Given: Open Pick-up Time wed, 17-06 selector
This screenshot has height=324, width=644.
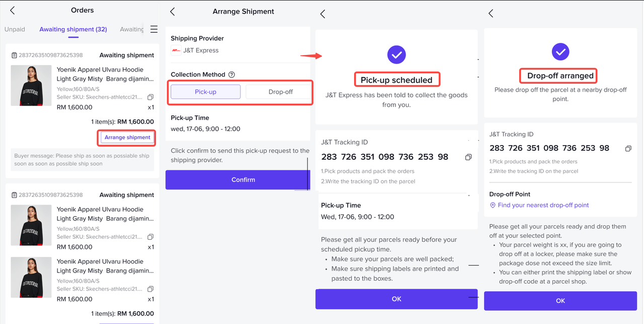Looking at the screenshot, I should pyautogui.click(x=206, y=129).
